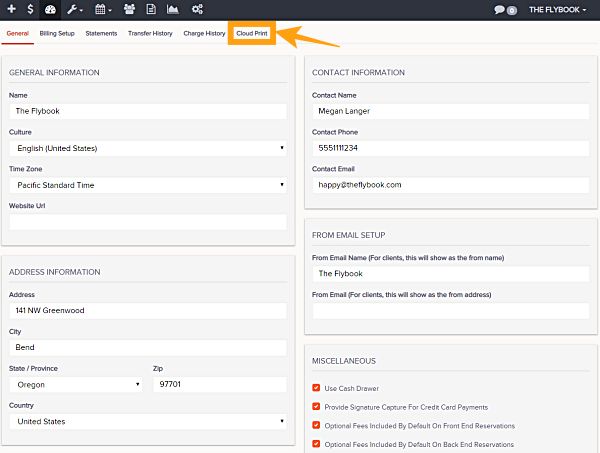Open the area chart reports icon
600x453 pixels.
[173, 9]
